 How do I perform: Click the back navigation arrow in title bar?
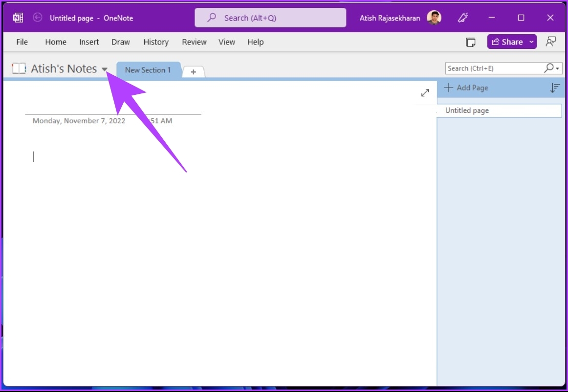pyautogui.click(x=37, y=18)
